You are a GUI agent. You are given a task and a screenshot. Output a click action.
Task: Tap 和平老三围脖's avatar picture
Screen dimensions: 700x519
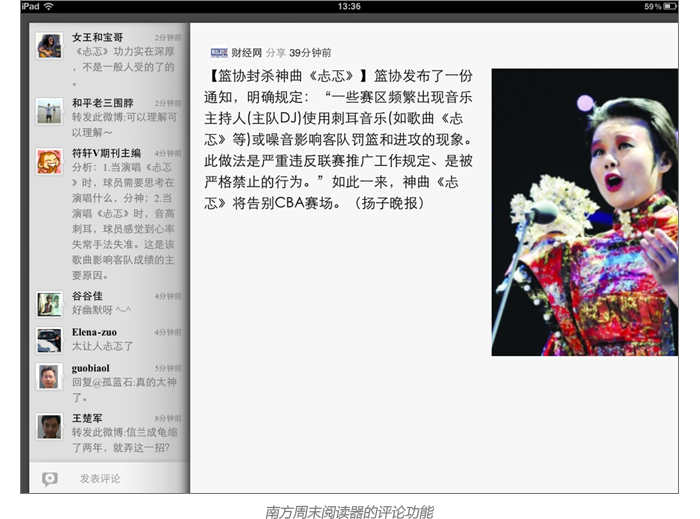pyautogui.click(x=49, y=110)
